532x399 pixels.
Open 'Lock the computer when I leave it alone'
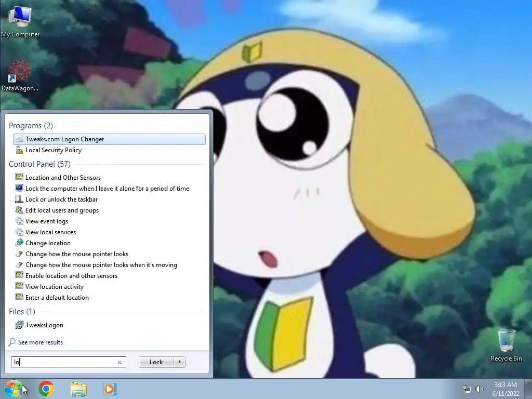tap(109, 188)
